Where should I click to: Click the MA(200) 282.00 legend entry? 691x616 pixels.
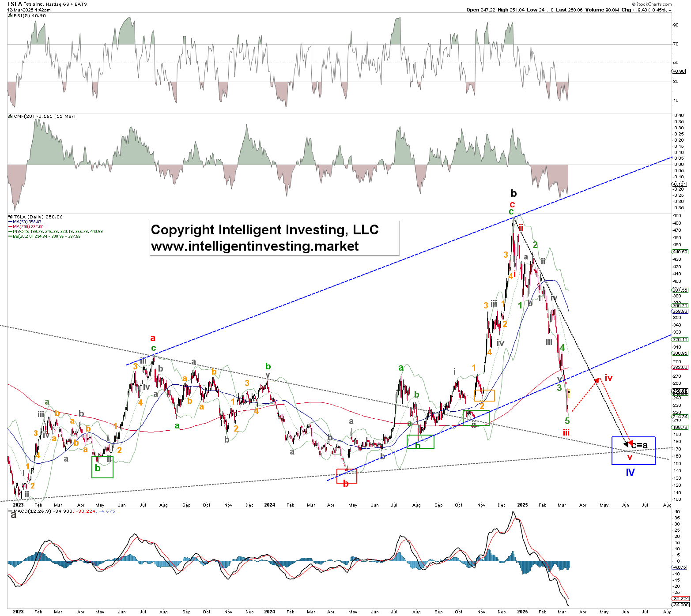[x=26, y=227]
